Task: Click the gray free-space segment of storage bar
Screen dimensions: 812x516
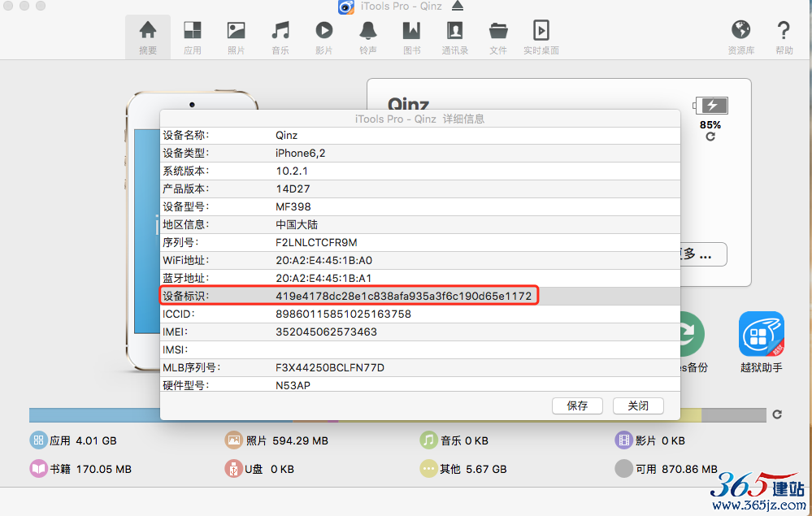Action: coord(734,415)
